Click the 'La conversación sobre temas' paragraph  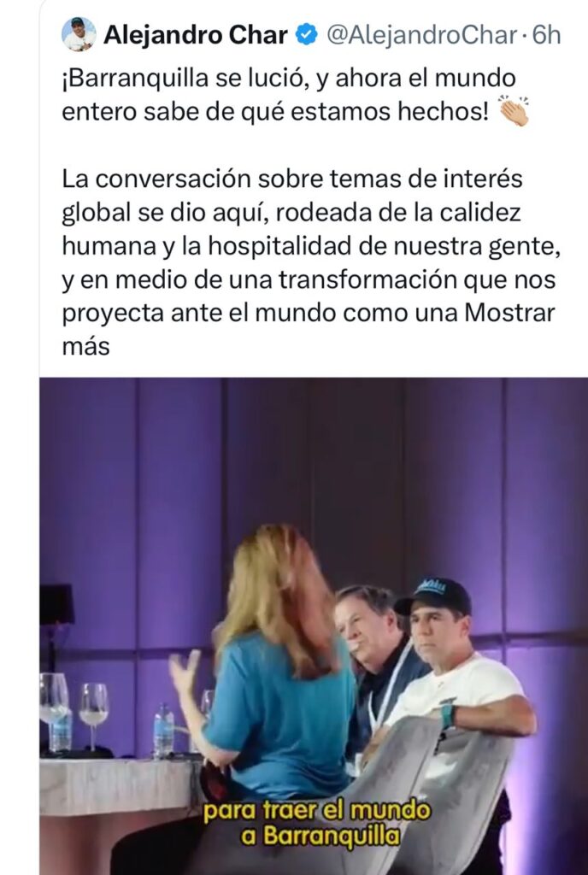pyautogui.click(x=309, y=262)
